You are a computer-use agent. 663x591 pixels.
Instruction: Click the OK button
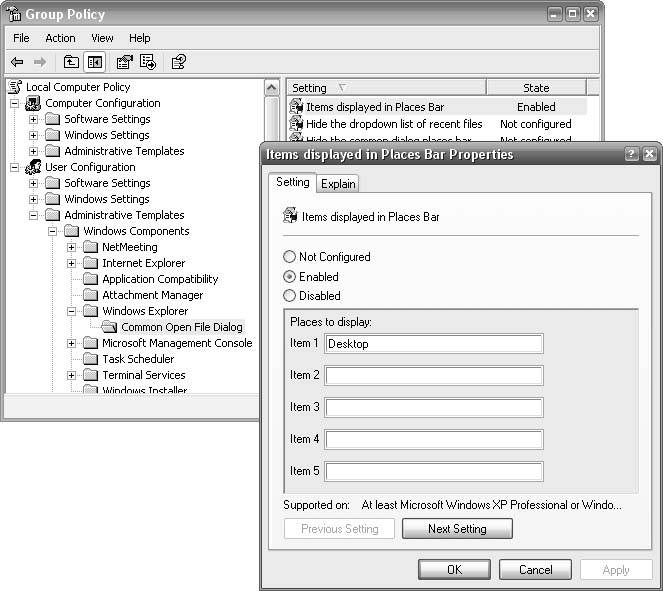[x=454, y=569]
